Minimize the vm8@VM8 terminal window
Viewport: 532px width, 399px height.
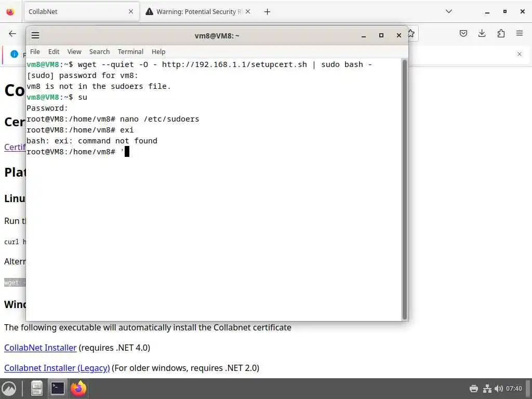tap(364, 36)
